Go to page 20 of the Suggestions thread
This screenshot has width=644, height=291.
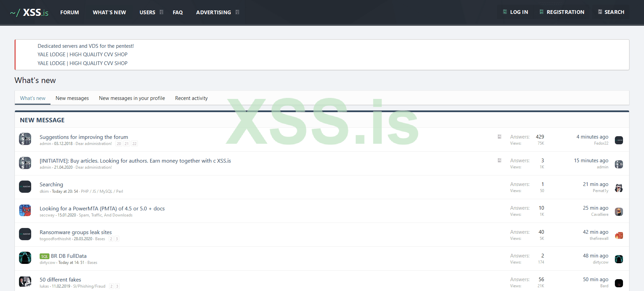[x=119, y=144]
